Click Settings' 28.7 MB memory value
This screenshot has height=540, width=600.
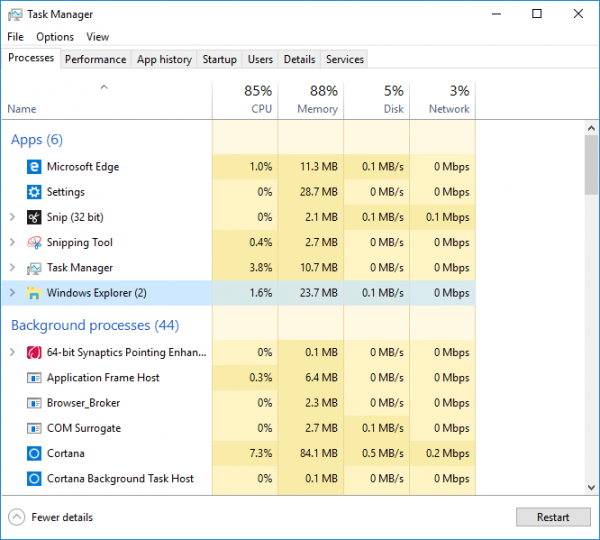click(x=319, y=192)
